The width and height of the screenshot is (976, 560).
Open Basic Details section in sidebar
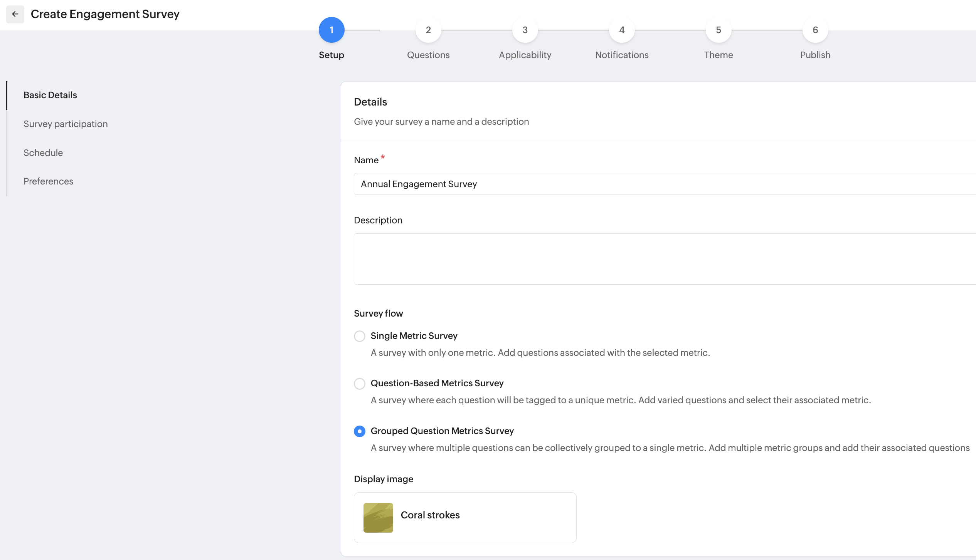coord(50,95)
